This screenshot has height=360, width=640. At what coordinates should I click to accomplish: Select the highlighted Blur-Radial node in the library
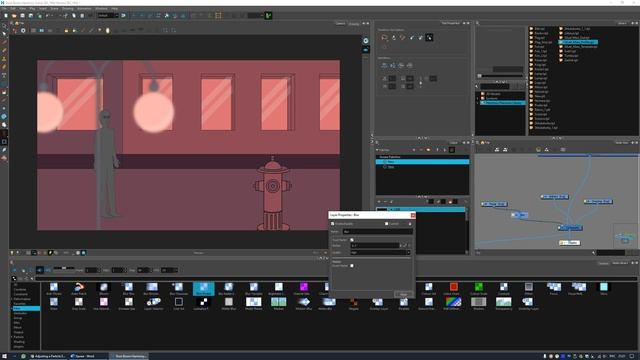point(203,289)
